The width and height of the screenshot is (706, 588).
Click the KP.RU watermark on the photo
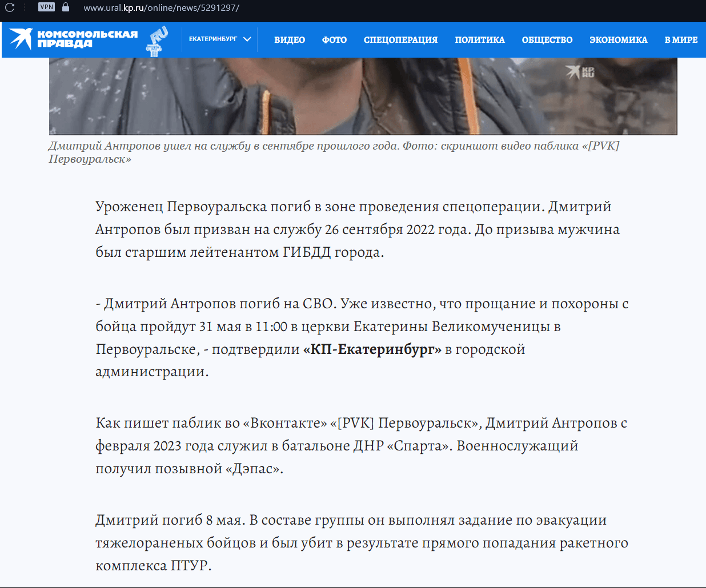[581, 72]
